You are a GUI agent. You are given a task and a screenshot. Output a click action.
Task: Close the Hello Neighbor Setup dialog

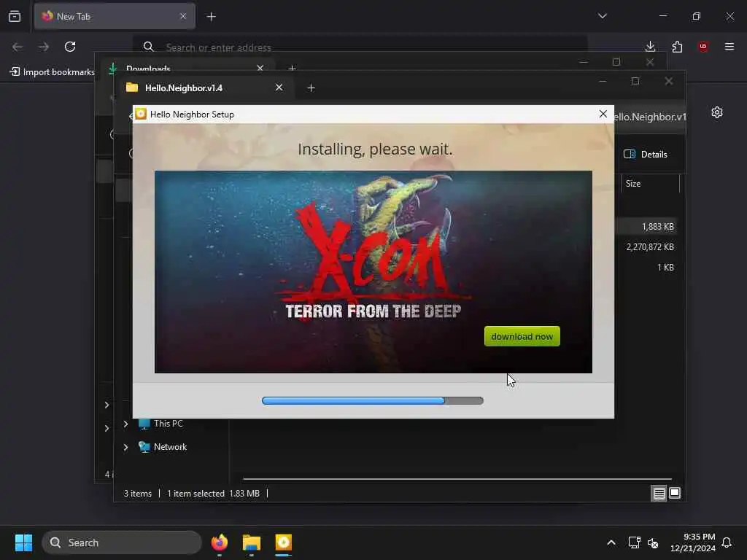[603, 114]
